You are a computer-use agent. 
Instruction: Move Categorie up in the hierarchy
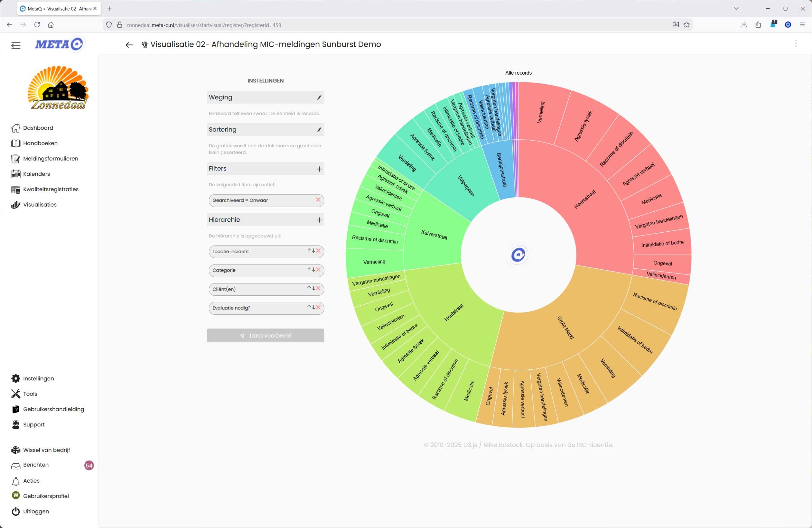pos(309,270)
